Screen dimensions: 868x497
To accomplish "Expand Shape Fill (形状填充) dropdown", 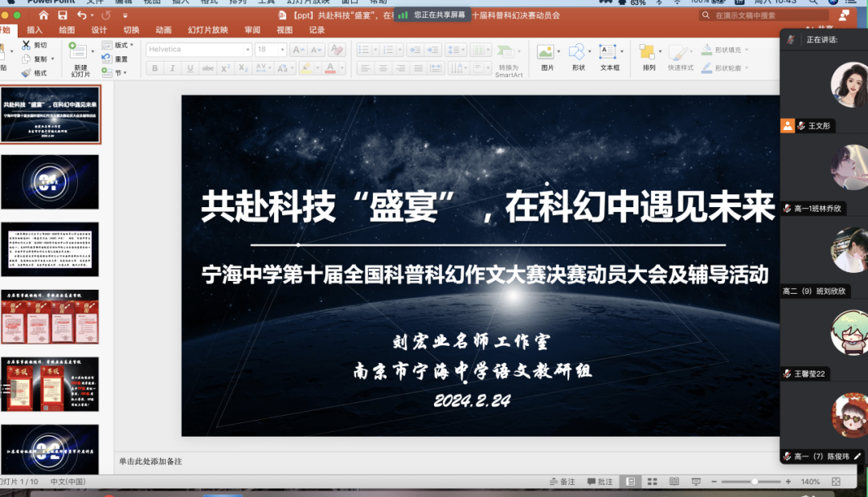I will point(747,50).
